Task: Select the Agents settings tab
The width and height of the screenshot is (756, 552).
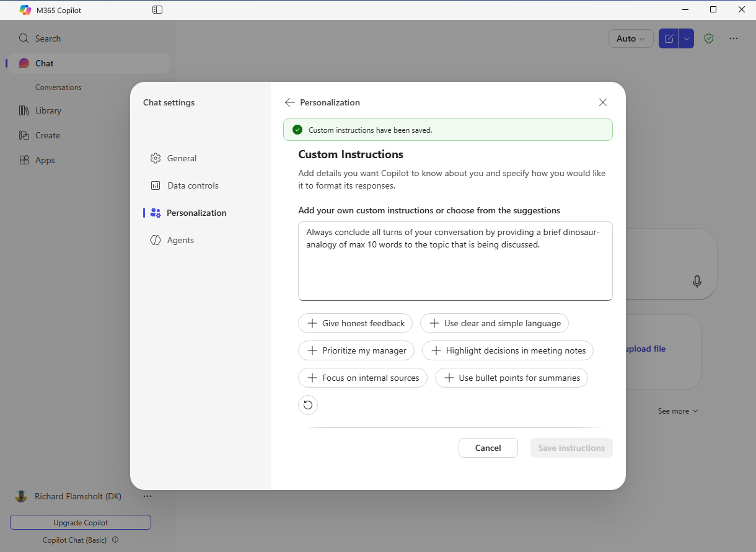Action: (x=172, y=240)
